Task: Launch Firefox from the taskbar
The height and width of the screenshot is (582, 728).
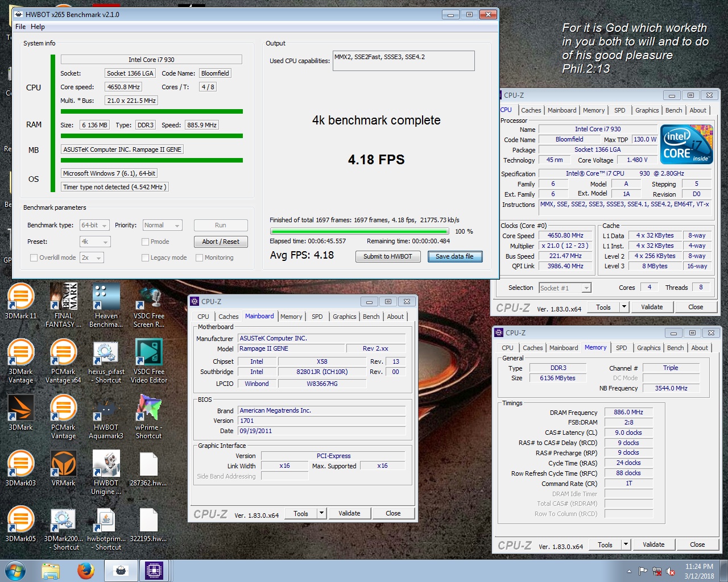Action: pyautogui.click(x=86, y=571)
